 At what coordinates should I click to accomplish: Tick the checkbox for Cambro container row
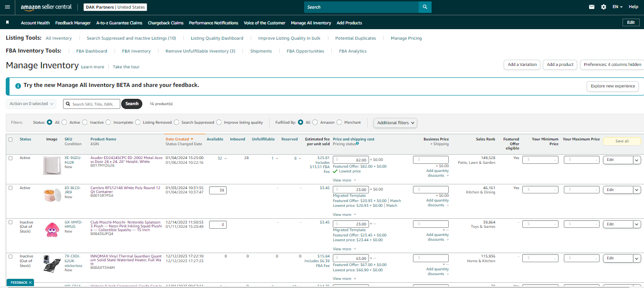(11, 188)
